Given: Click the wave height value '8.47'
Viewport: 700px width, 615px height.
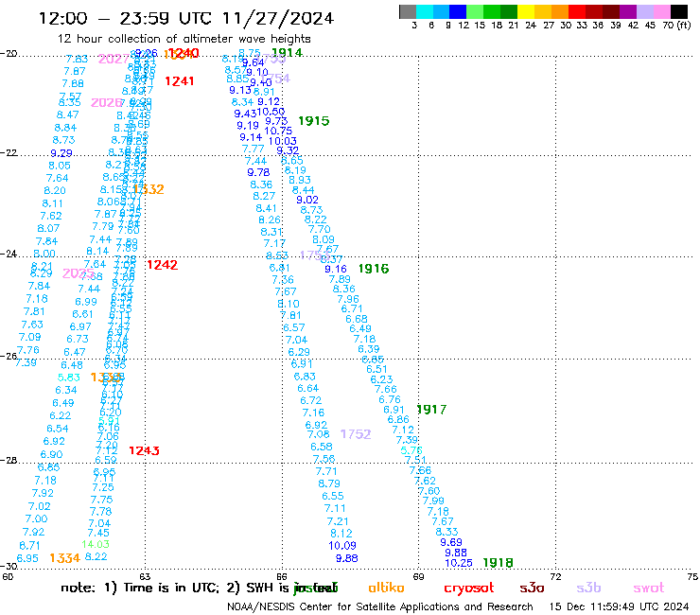Looking at the screenshot, I should [67, 114].
